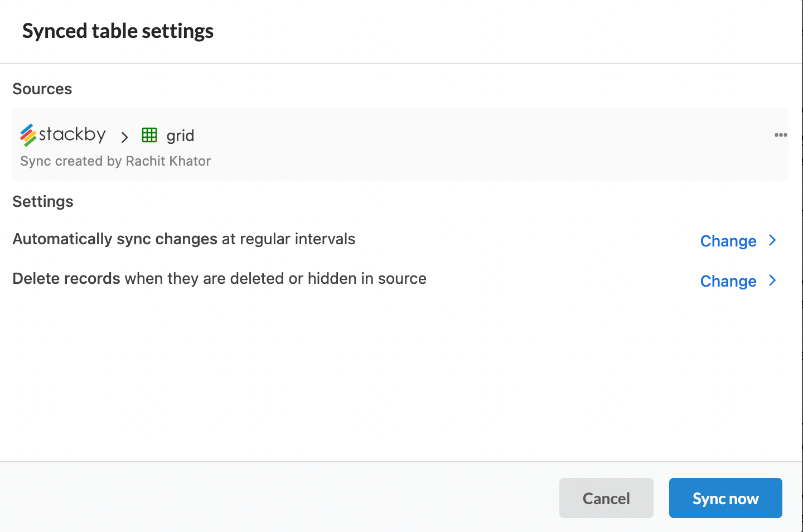Change the automatic sync interval setting
Viewport: 803px width, 532px height.
[728, 241]
